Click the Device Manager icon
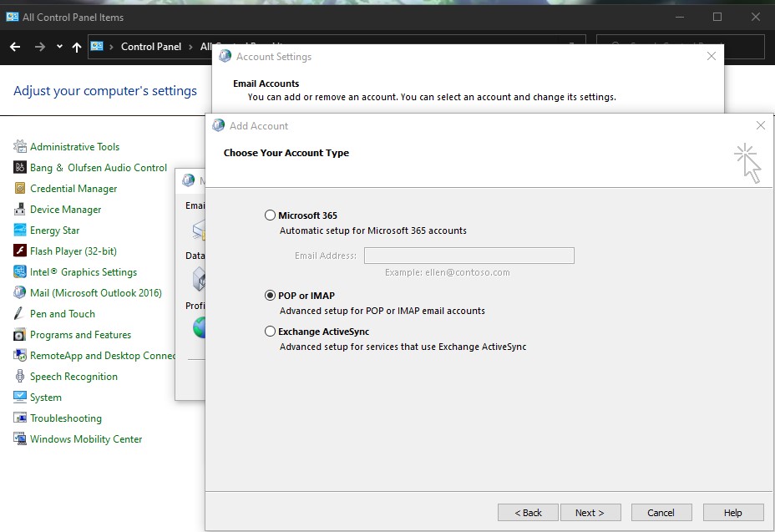This screenshot has height=532, width=775. 20,209
